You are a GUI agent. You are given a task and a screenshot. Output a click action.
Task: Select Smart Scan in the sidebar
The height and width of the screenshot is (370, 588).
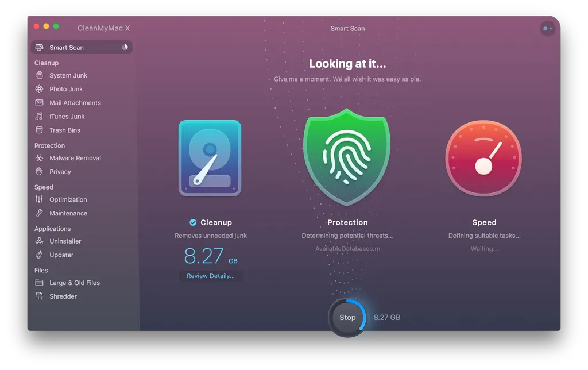pyautogui.click(x=82, y=47)
